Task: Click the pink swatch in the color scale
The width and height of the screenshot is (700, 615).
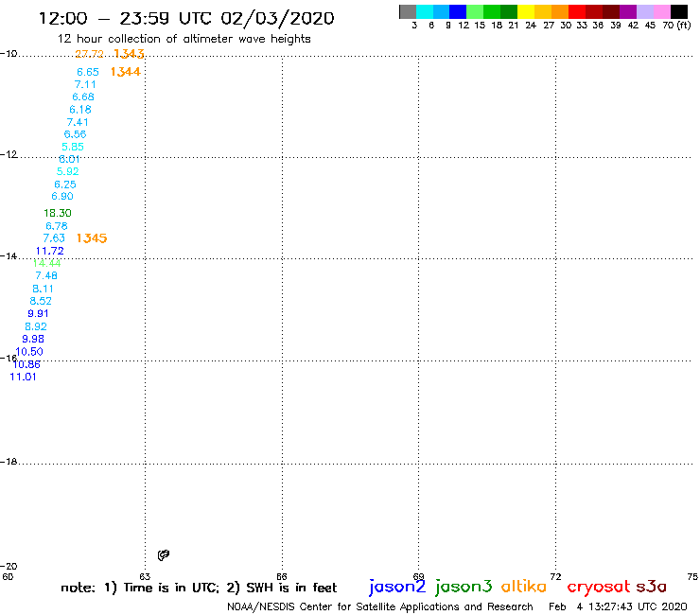Action: click(661, 11)
